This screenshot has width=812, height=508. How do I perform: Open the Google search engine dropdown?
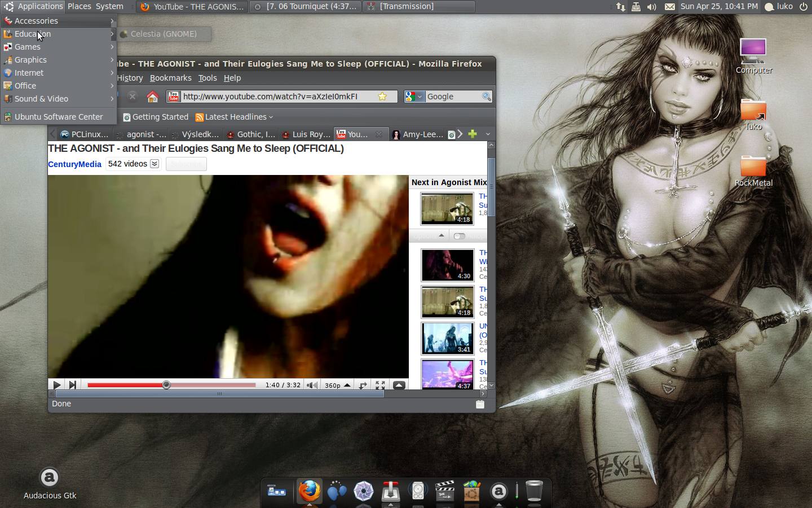point(414,97)
